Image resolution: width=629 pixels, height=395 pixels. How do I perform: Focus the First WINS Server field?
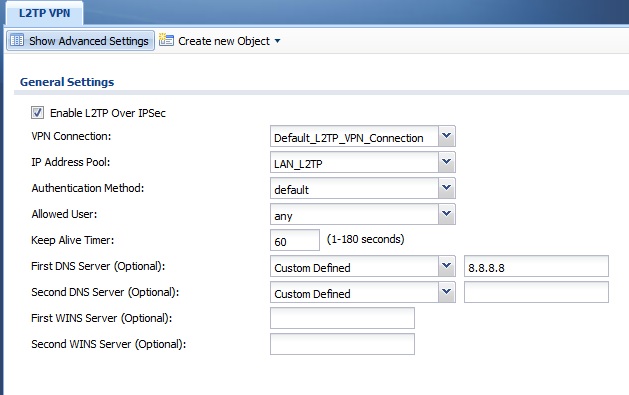342,318
